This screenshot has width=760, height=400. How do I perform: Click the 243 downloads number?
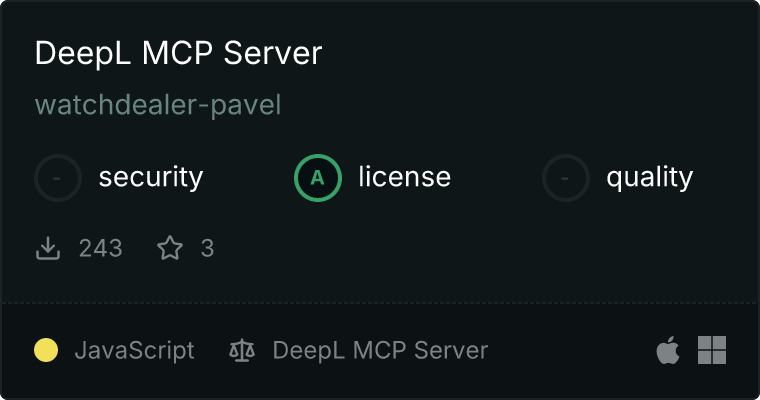point(101,248)
